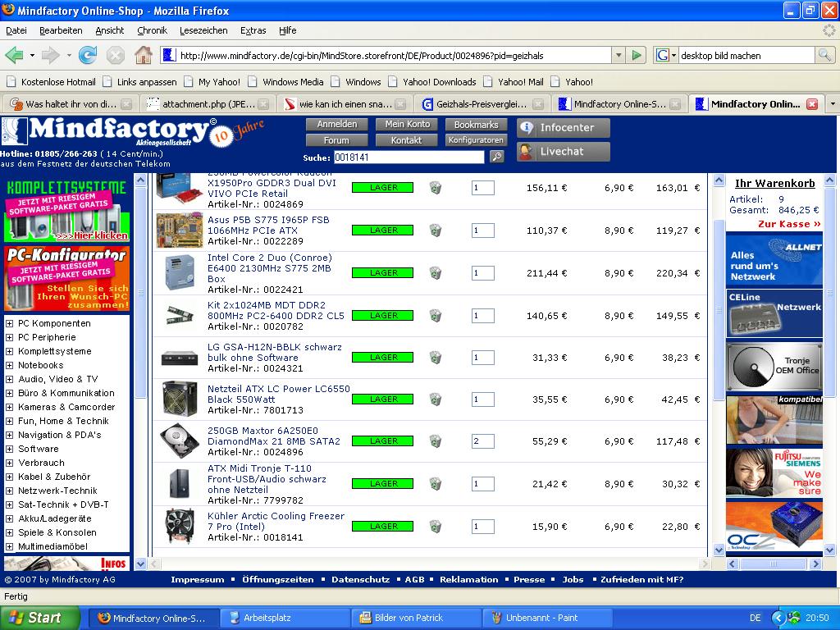Remove Asus P5B mainboard with trash icon
This screenshot has width=840, height=630.
pos(436,231)
